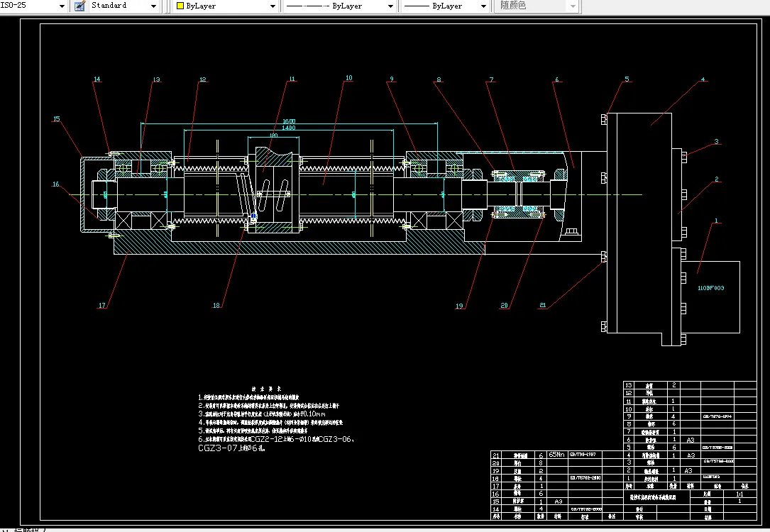The width and height of the screenshot is (770, 532).
Task: Click the 65Mn material entry in parts list
Action: [x=556, y=455]
